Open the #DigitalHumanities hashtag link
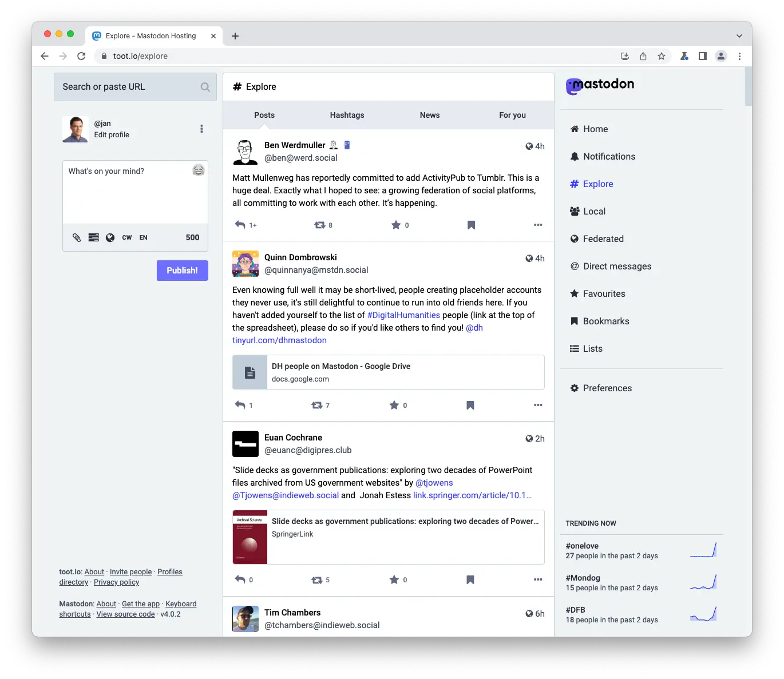784x679 pixels. point(403,315)
